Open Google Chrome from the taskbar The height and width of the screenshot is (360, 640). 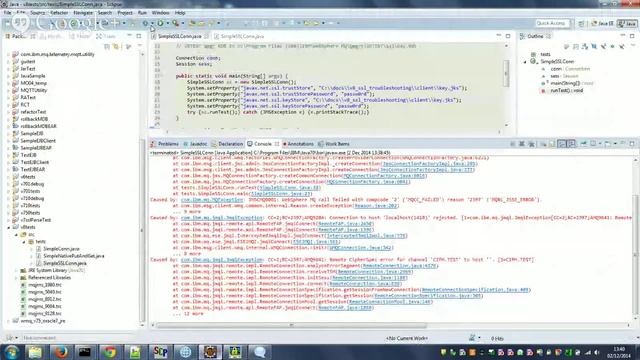point(109,352)
